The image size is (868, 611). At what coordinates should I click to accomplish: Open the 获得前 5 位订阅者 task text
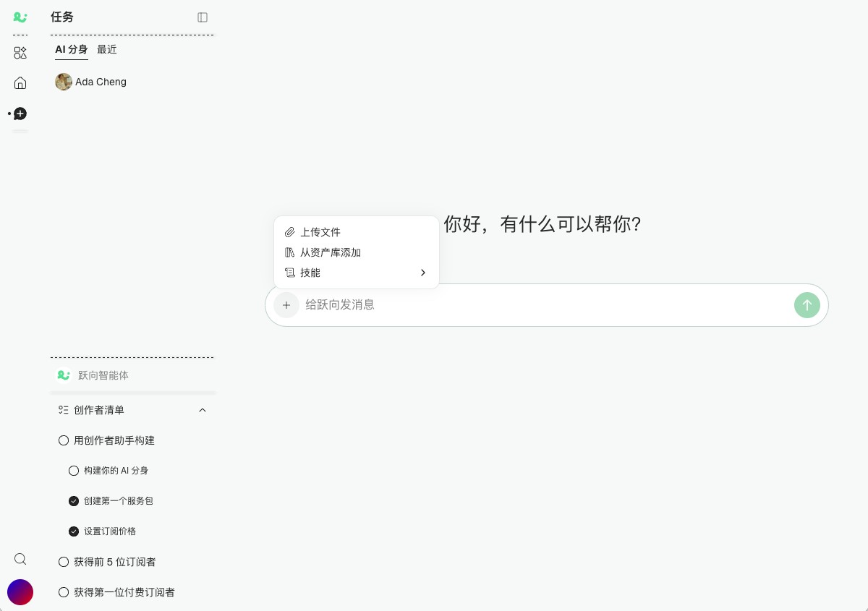point(115,562)
